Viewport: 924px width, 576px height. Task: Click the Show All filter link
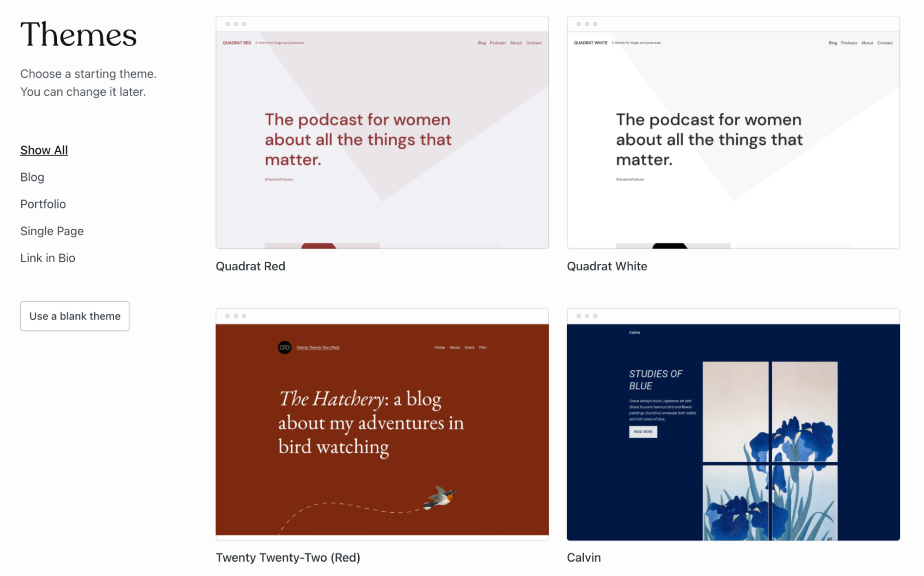click(x=44, y=149)
